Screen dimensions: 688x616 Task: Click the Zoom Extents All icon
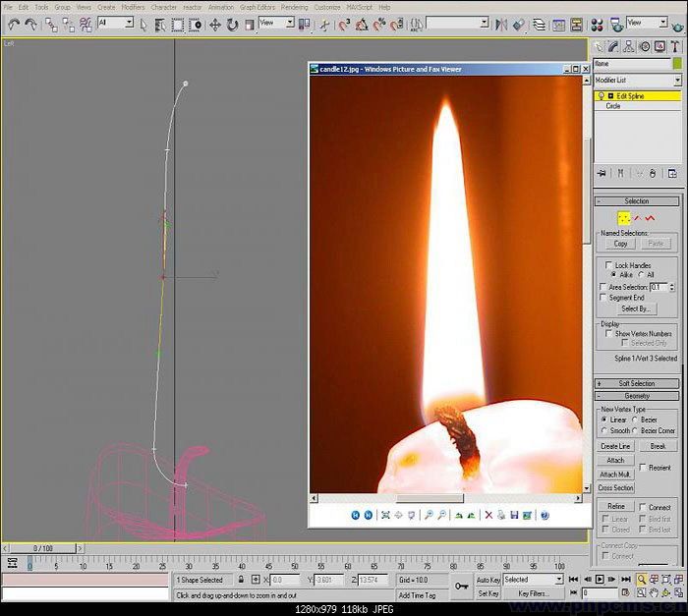(x=678, y=580)
